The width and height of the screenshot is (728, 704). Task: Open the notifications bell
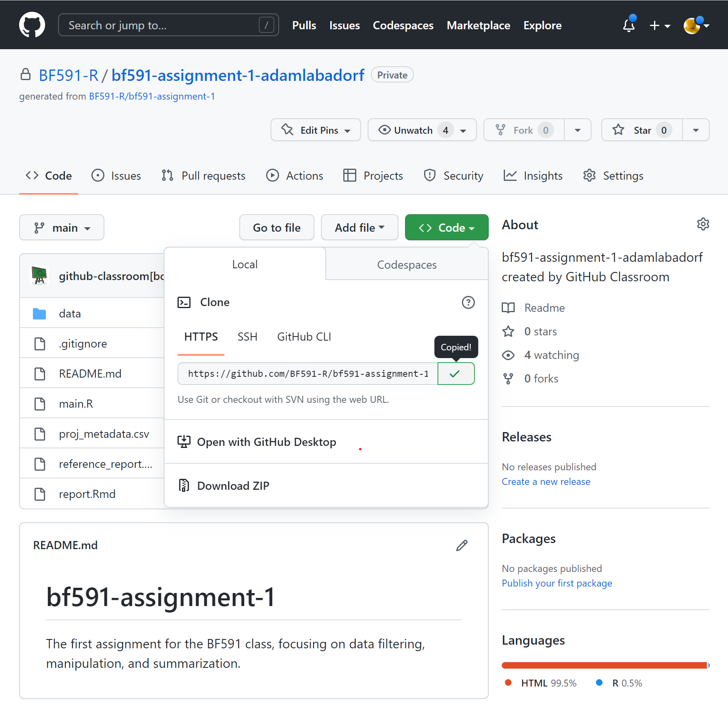pyautogui.click(x=628, y=26)
